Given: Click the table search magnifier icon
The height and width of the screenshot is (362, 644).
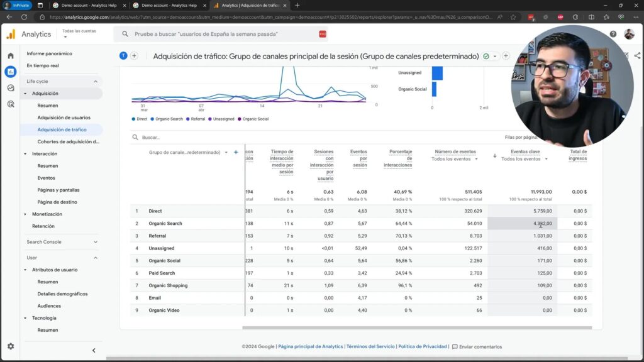Looking at the screenshot, I should (135, 137).
